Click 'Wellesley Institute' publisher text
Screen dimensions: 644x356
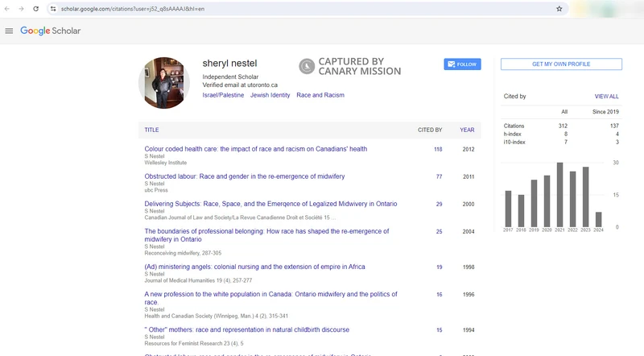click(x=166, y=163)
